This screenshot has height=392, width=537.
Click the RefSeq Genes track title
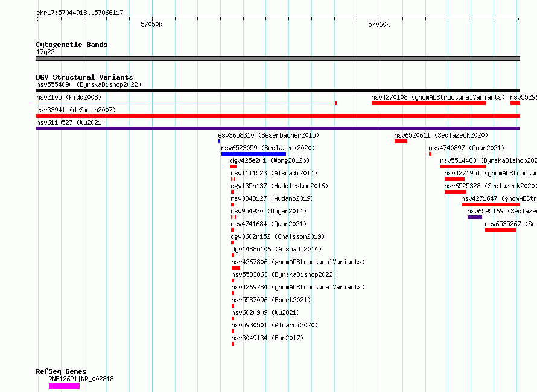coord(61,371)
